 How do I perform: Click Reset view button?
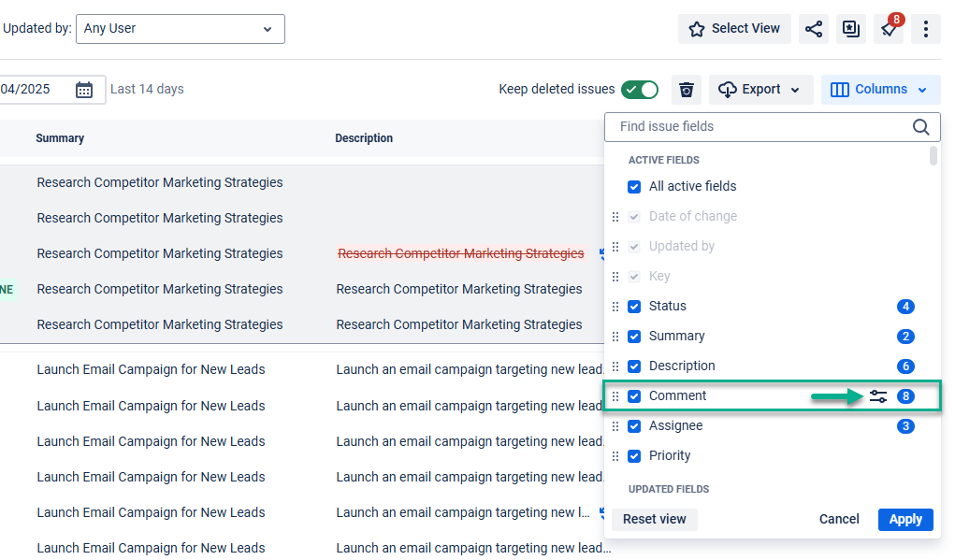click(654, 520)
